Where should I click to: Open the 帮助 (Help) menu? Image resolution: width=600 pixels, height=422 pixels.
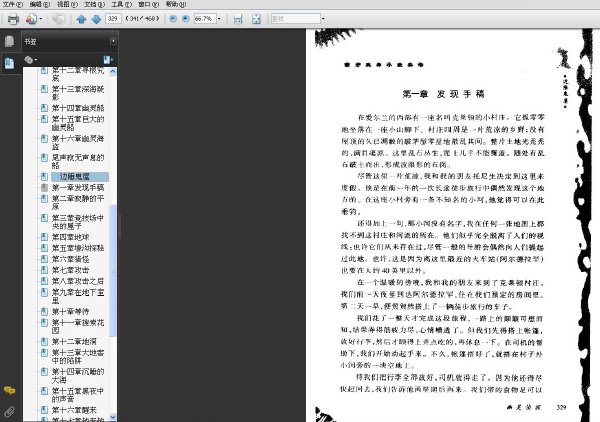click(x=176, y=4)
